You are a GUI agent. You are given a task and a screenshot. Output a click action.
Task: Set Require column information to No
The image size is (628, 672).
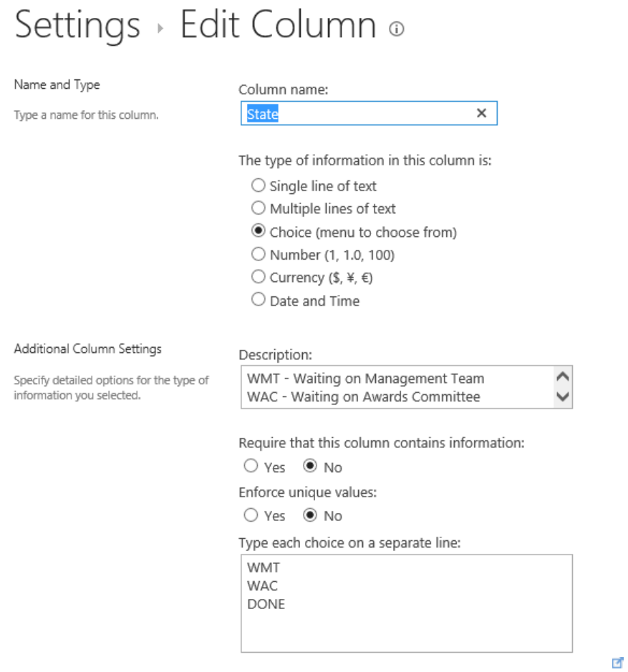(x=310, y=467)
